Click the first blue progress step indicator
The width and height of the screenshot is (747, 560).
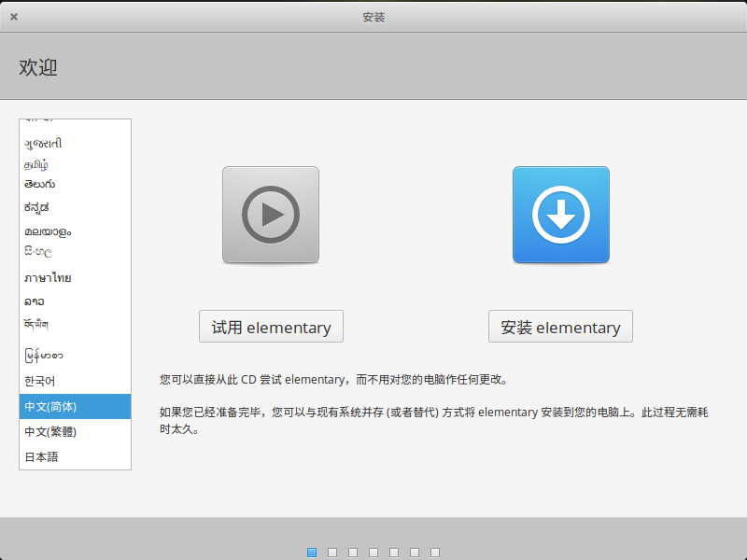(x=312, y=553)
